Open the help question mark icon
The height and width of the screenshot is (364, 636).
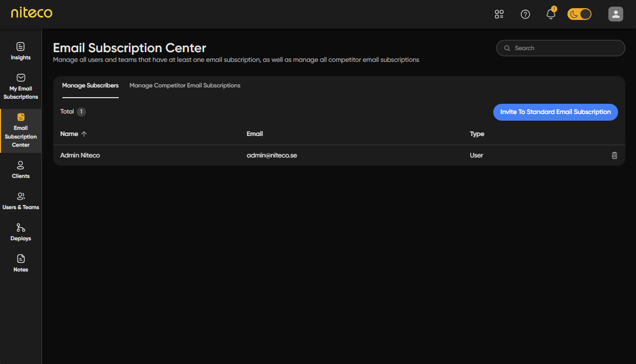coord(525,14)
